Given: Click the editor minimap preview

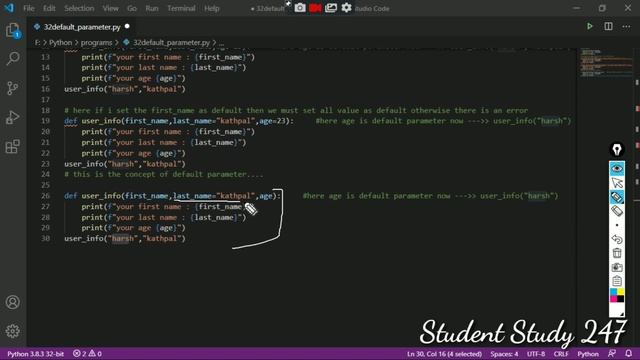Looking at the screenshot, I should 606,64.
